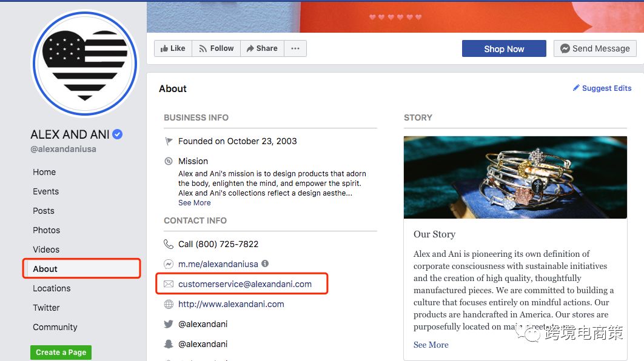Click the flag icon beside Founded date
The width and height of the screenshot is (644, 361).
(x=169, y=141)
